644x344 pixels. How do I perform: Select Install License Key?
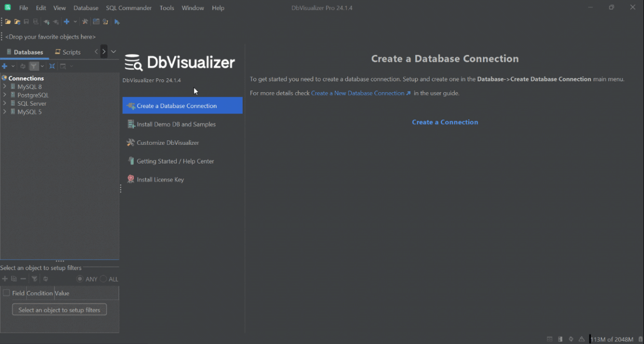[182, 179]
